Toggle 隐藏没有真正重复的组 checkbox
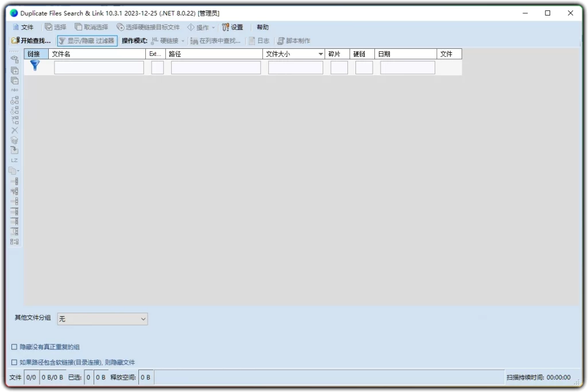The height and width of the screenshot is (392, 588). click(x=14, y=347)
